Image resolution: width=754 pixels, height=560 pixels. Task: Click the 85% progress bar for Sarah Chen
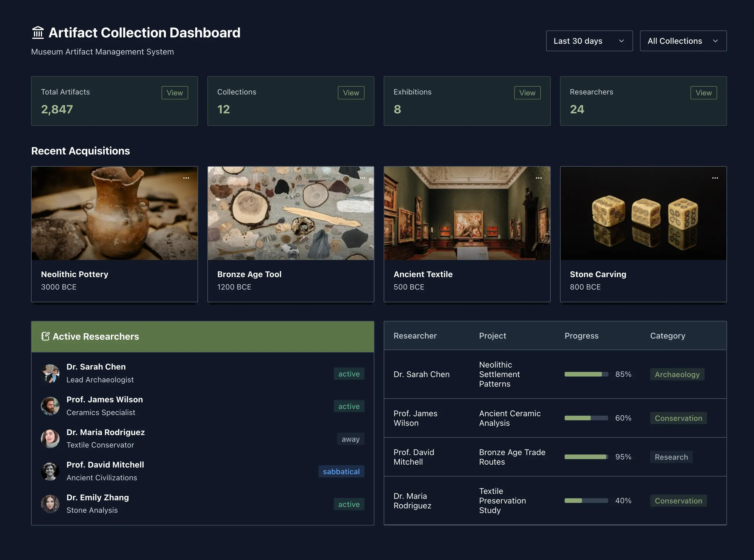(x=586, y=374)
